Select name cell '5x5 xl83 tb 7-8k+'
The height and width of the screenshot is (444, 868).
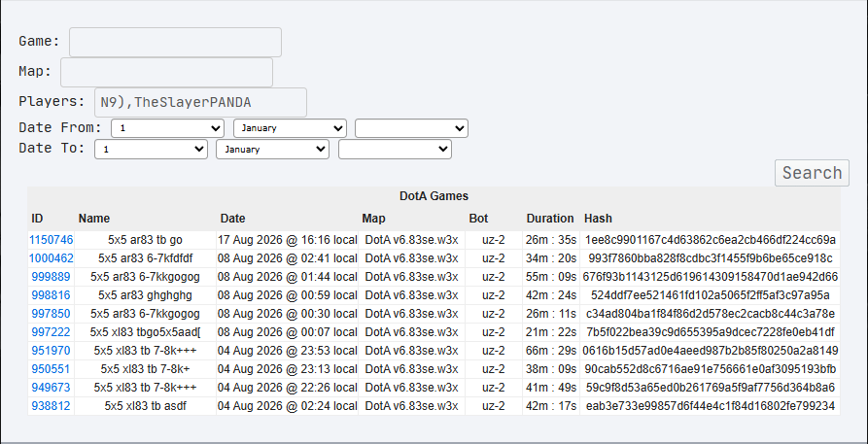145,369
